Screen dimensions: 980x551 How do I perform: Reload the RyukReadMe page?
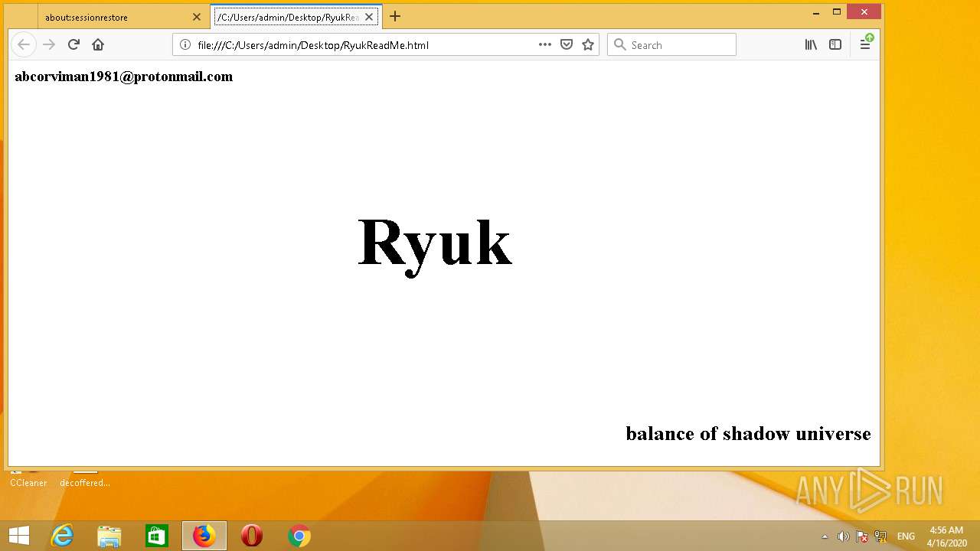click(x=73, y=44)
